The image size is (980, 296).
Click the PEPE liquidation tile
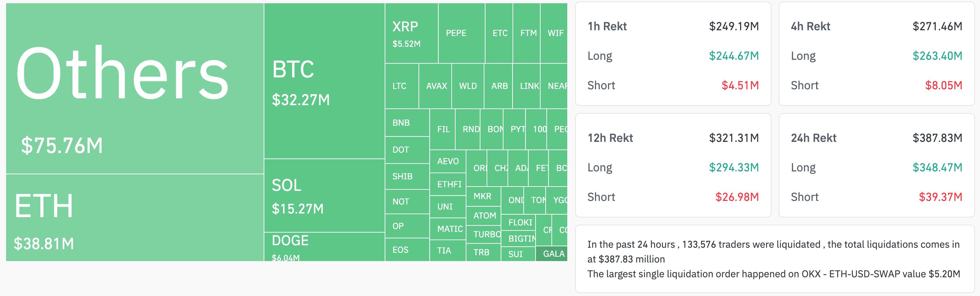point(461,33)
